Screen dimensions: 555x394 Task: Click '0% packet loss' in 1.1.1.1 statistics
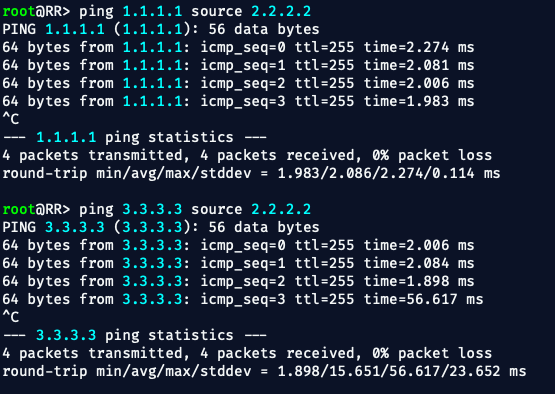click(x=432, y=155)
